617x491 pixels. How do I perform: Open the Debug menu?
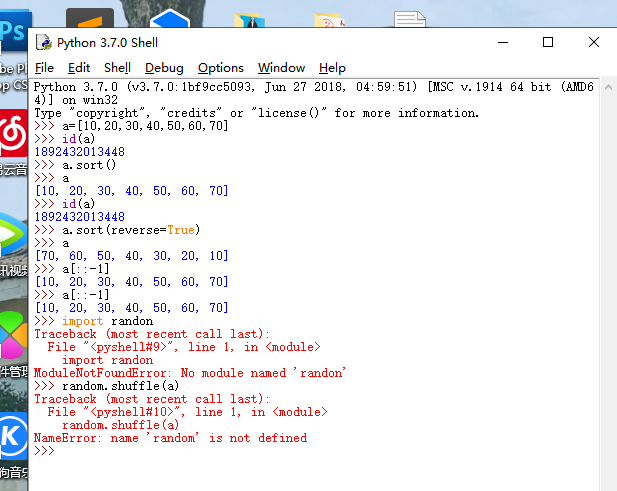(x=164, y=68)
